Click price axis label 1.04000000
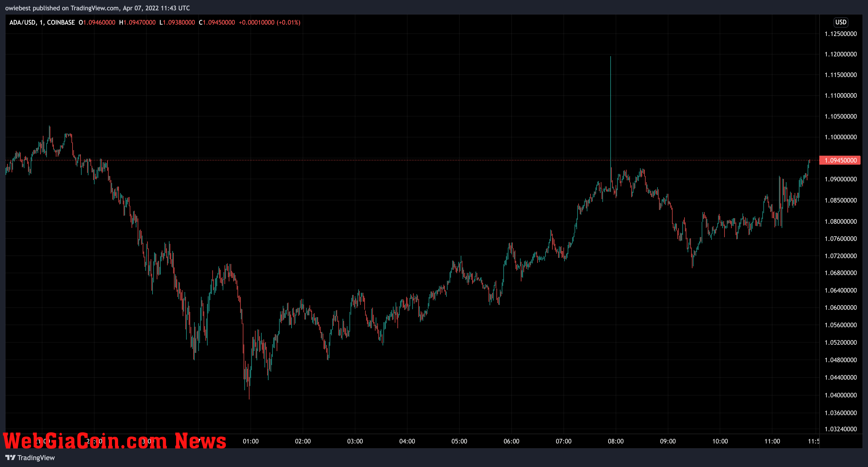The width and height of the screenshot is (868, 467). coord(841,395)
